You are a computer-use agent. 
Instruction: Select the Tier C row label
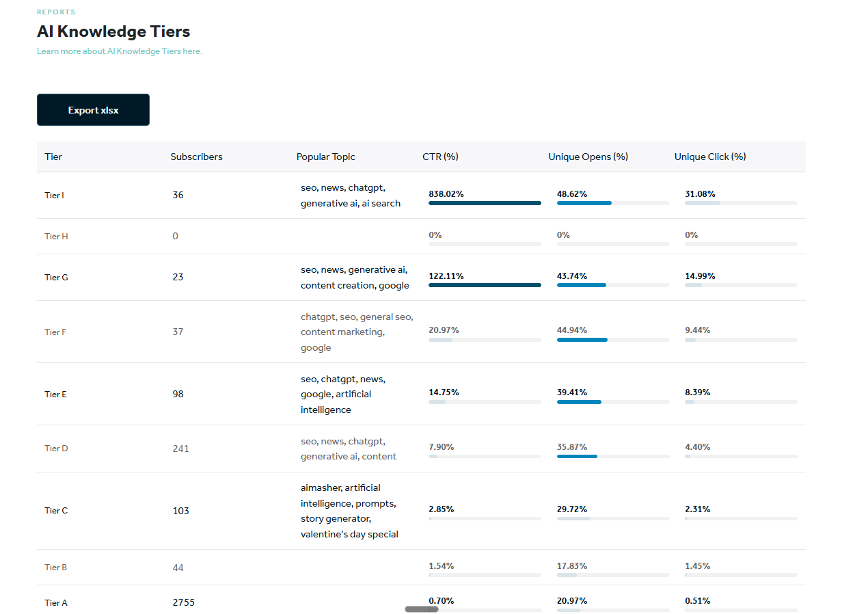(x=56, y=511)
